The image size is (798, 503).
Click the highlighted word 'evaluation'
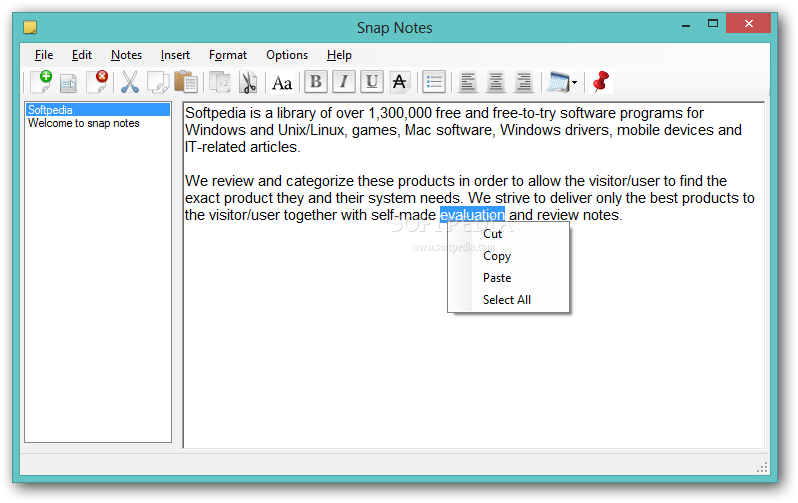point(472,215)
